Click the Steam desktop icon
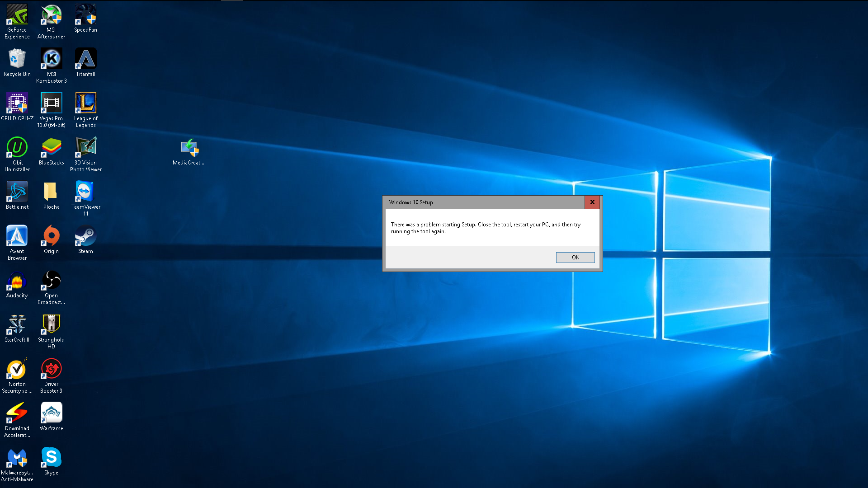The height and width of the screenshot is (488, 868). pos(85,236)
